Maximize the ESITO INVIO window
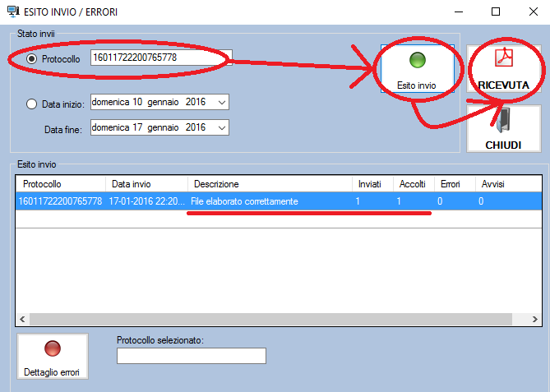Screen dimensions: 550x392 pos(496,12)
